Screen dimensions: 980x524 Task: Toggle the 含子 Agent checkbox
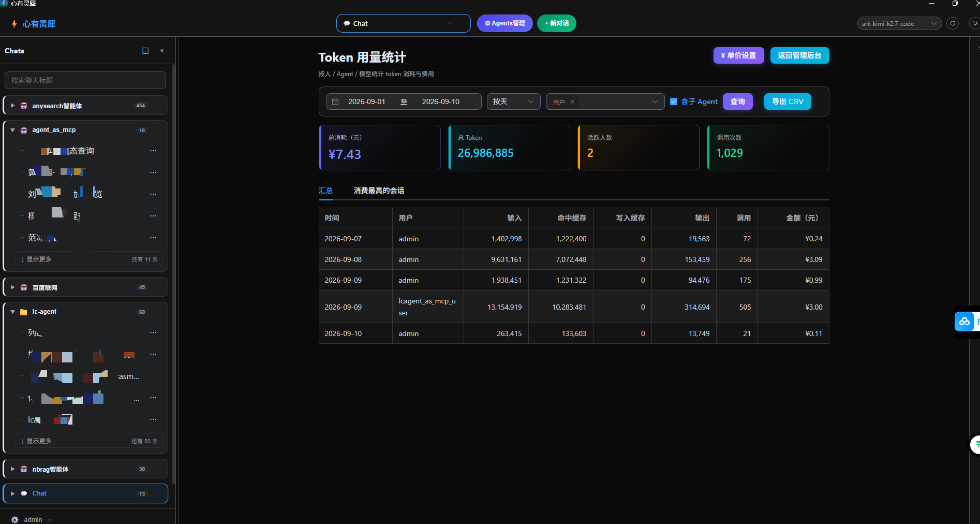[x=674, y=101]
